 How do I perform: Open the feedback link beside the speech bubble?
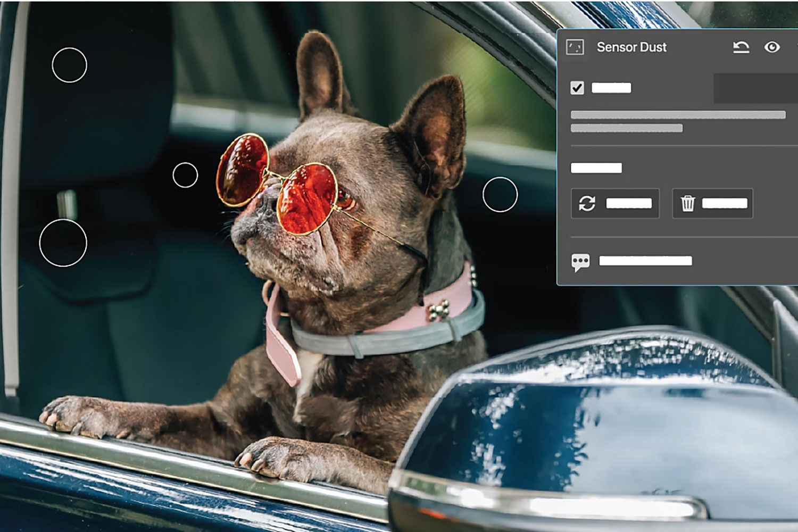point(645,261)
